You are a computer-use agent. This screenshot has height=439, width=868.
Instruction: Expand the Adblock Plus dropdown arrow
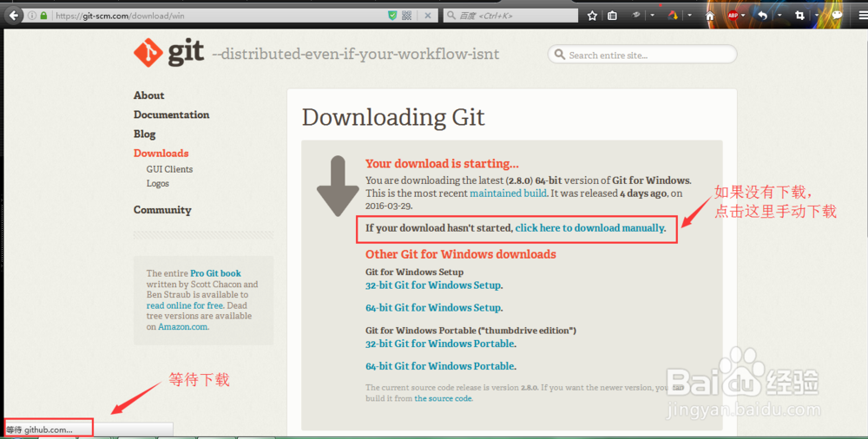pyautogui.click(x=743, y=15)
